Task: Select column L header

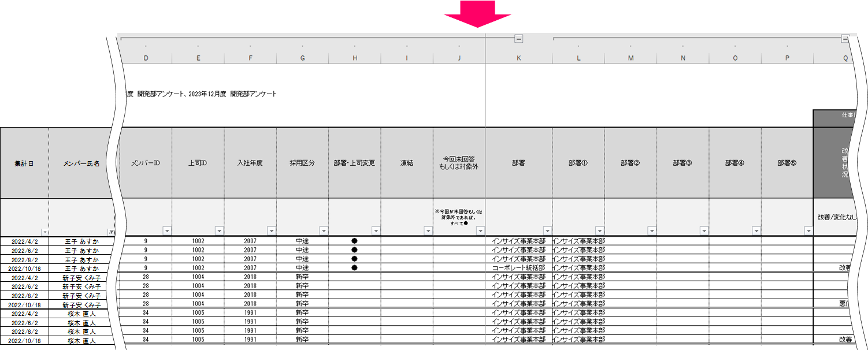Action: [578, 58]
